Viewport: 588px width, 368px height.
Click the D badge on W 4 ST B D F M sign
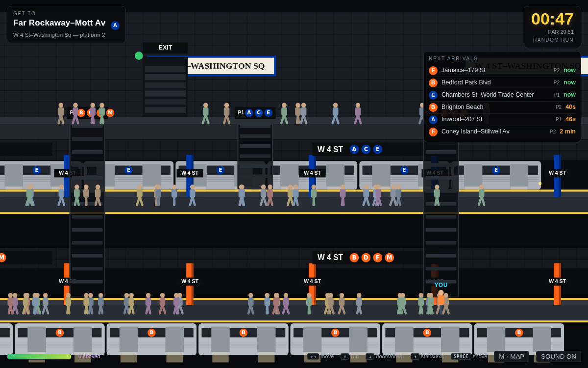(x=366, y=258)
